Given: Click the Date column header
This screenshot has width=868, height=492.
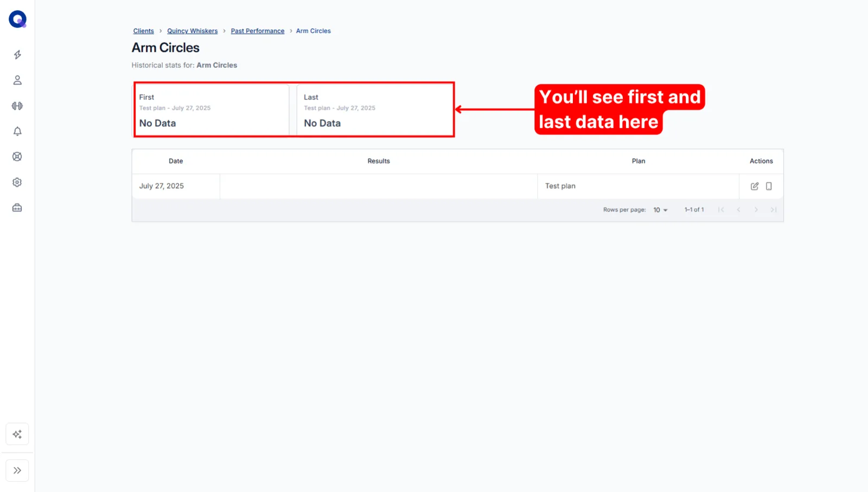Looking at the screenshot, I should [x=176, y=161].
